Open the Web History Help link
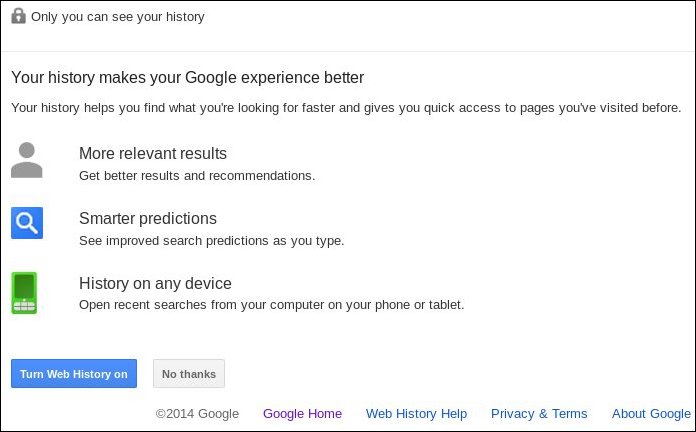 (x=416, y=413)
